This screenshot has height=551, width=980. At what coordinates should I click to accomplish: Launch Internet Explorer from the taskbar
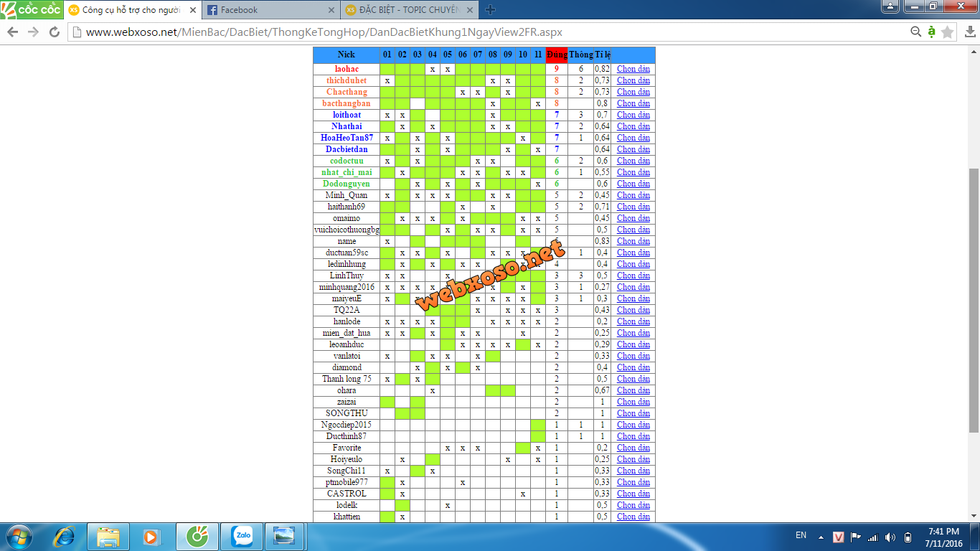click(x=65, y=536)
